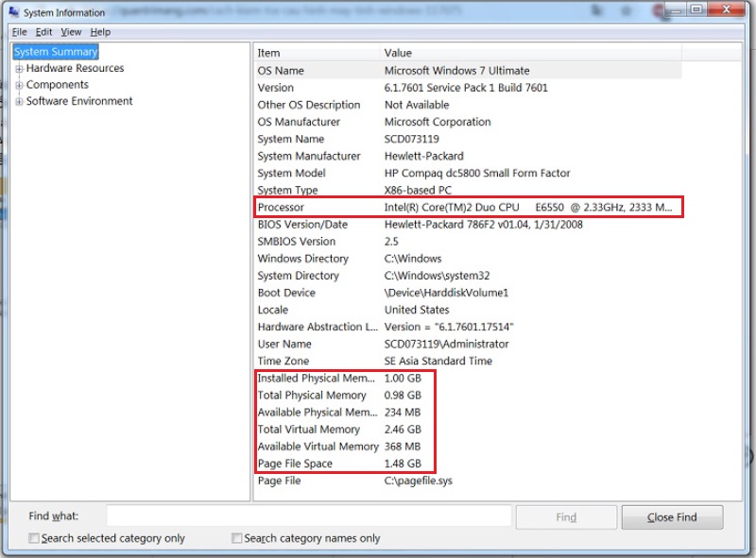Click in the Find what input field
The height and width of the screenshot is (558, 756).
coord(308,516)
